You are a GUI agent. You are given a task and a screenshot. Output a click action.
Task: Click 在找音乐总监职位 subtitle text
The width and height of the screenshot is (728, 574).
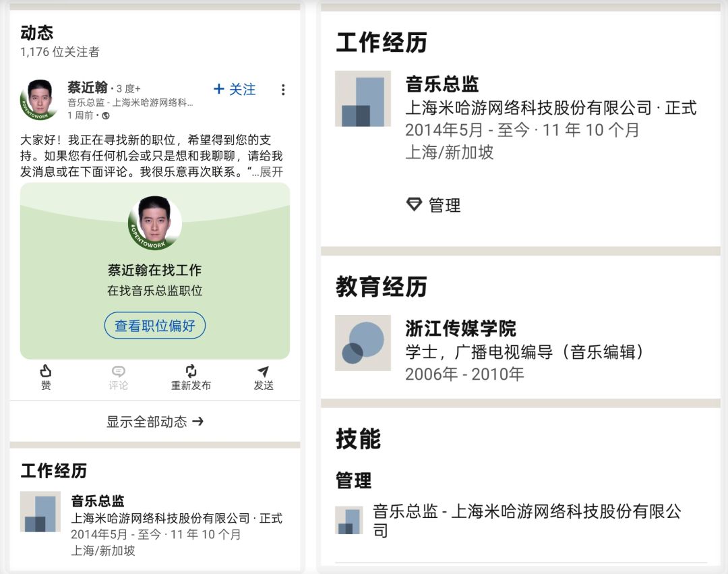tap(154, 291)
